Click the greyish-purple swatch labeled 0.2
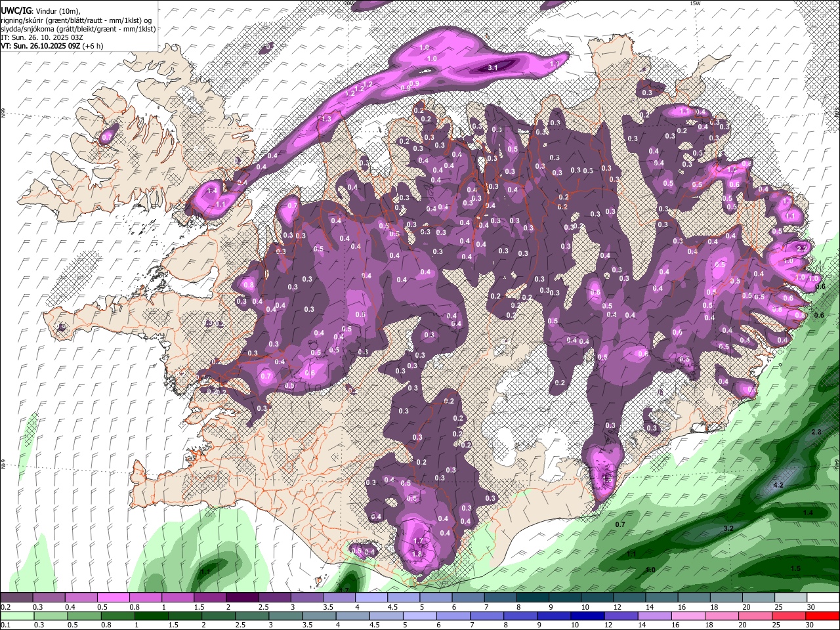 click(16, 598)
